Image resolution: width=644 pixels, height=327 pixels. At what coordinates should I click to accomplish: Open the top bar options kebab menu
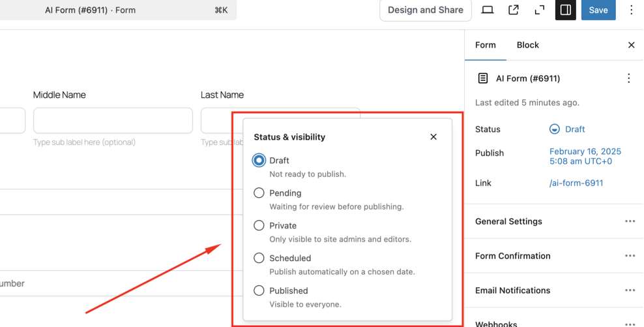pyautogui.click(x=631, y=10)
